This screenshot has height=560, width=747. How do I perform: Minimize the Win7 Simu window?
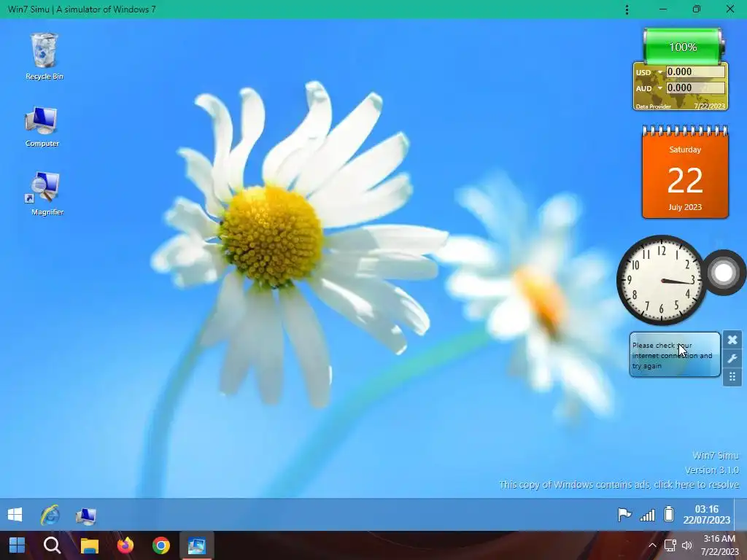pyautogui.click(x=663, y=9)
